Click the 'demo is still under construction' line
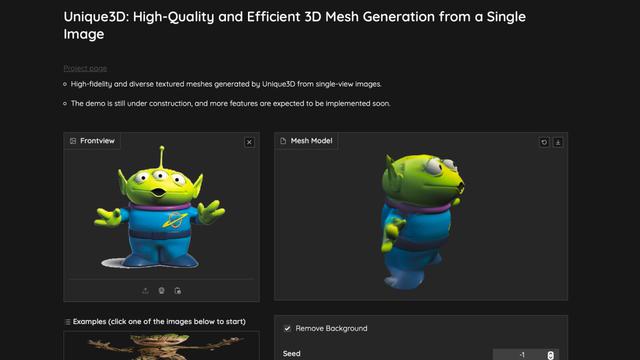The width and height of the screenshot is (640, 360). tap(231, 103)
